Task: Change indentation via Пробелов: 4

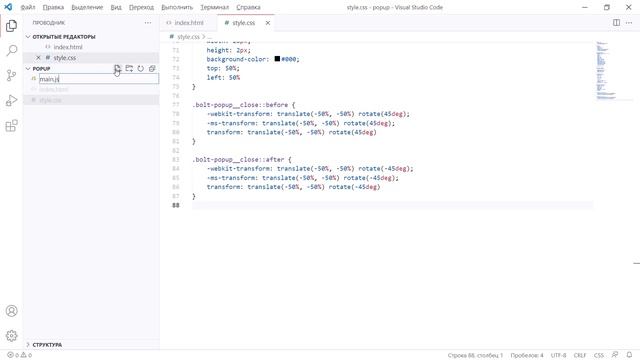Action: pos(527,355)
